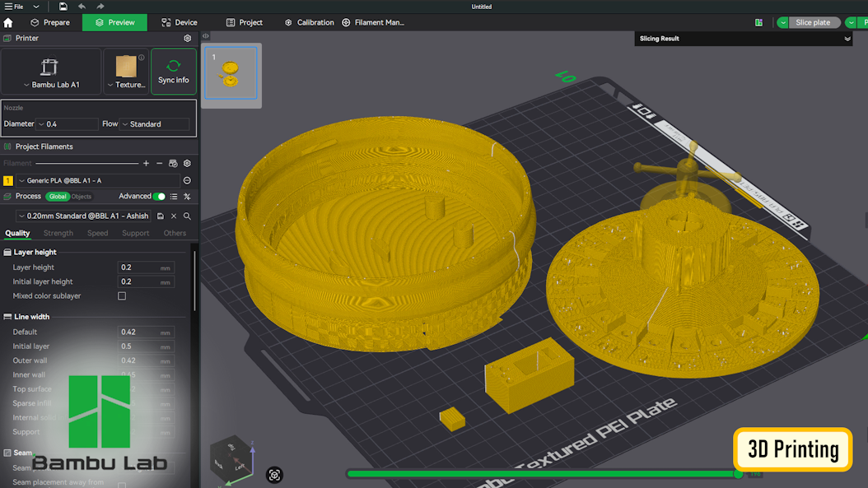Click the Undo arrow icon

pyautogui.click(x=82, y=7)
